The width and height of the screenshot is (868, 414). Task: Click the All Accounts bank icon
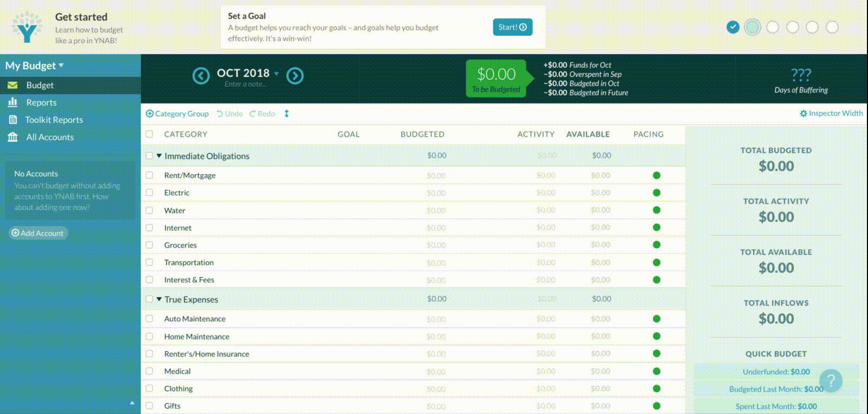[13, 137]
